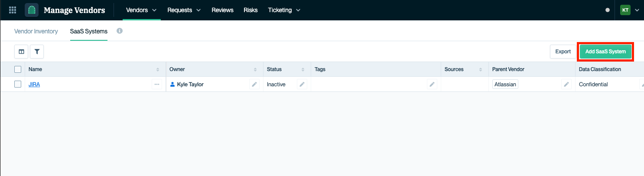Click the SaaS Systems info icon
This screenshot has height=176, width=644.
tap(120, 31)
